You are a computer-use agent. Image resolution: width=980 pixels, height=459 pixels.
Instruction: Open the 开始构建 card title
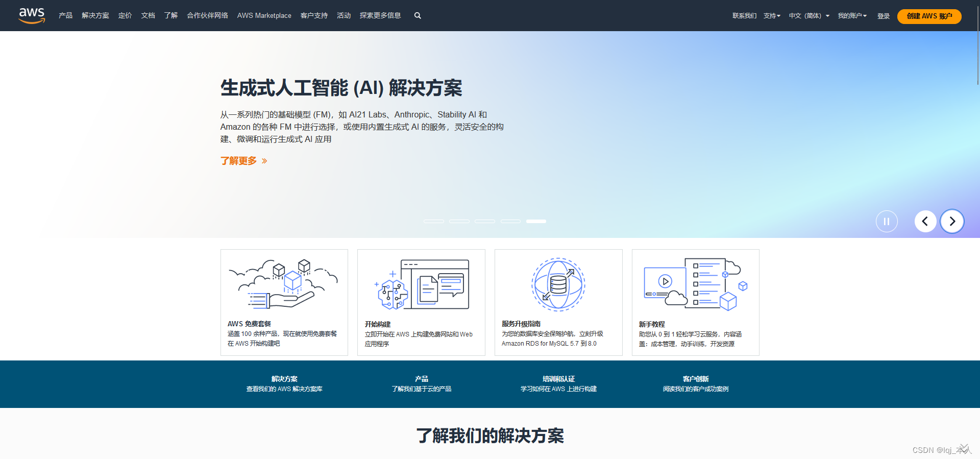(378, 324)
